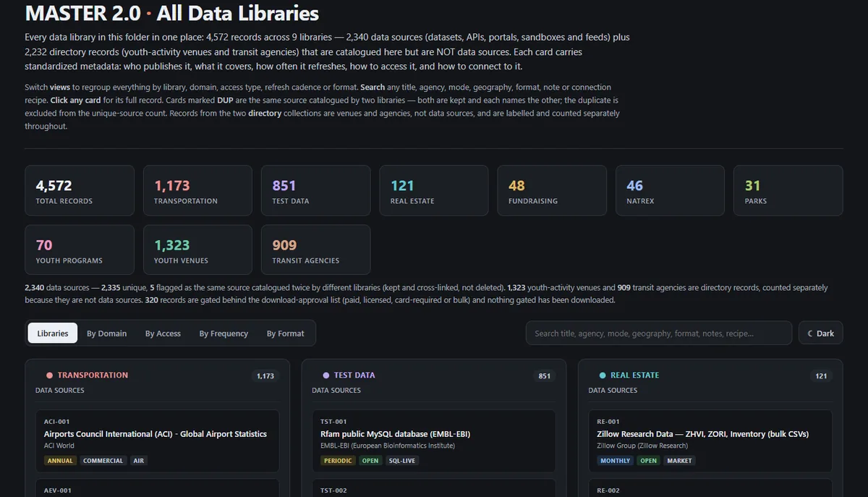Focus the search title, agency, mode field
The width and height of the screenshot is (868, 497).
pyautogui.click(x=659, y=334)
